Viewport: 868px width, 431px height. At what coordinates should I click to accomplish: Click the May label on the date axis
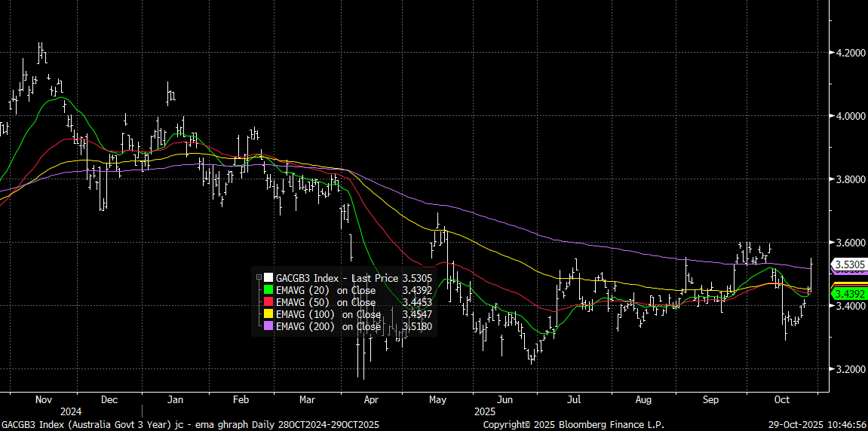click(438, 400)
